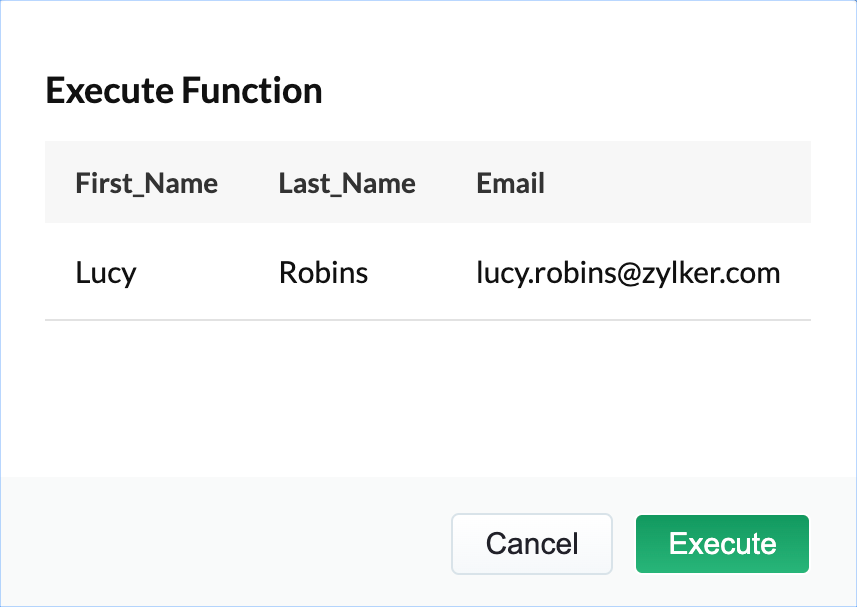Click the green Execute button
Image resolution: width=857 pixels, height=607 pixels.
click(722, 544)
